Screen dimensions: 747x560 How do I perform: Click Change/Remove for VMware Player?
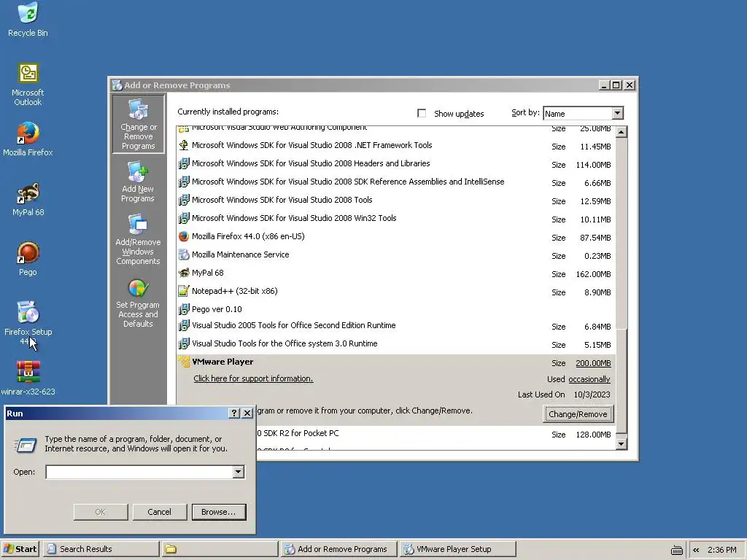point(578,414)
